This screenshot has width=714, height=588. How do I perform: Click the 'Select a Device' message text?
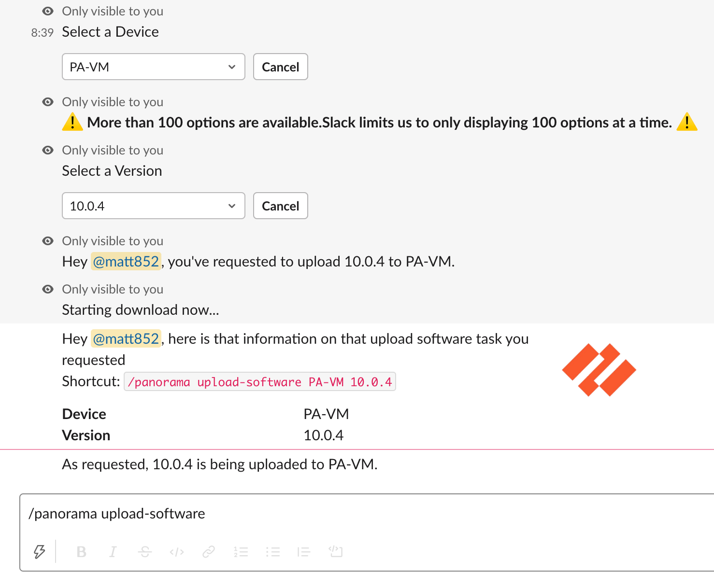point(111,31)
